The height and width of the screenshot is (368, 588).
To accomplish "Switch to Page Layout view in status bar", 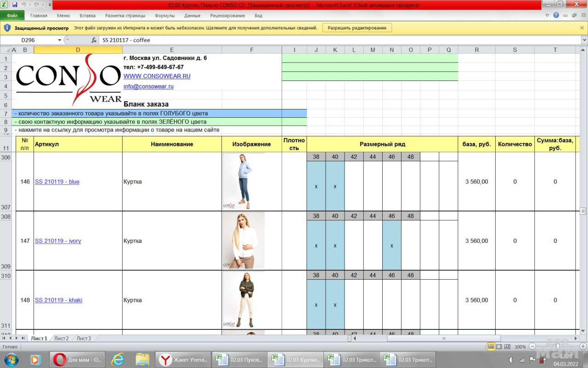I will 499,346.
